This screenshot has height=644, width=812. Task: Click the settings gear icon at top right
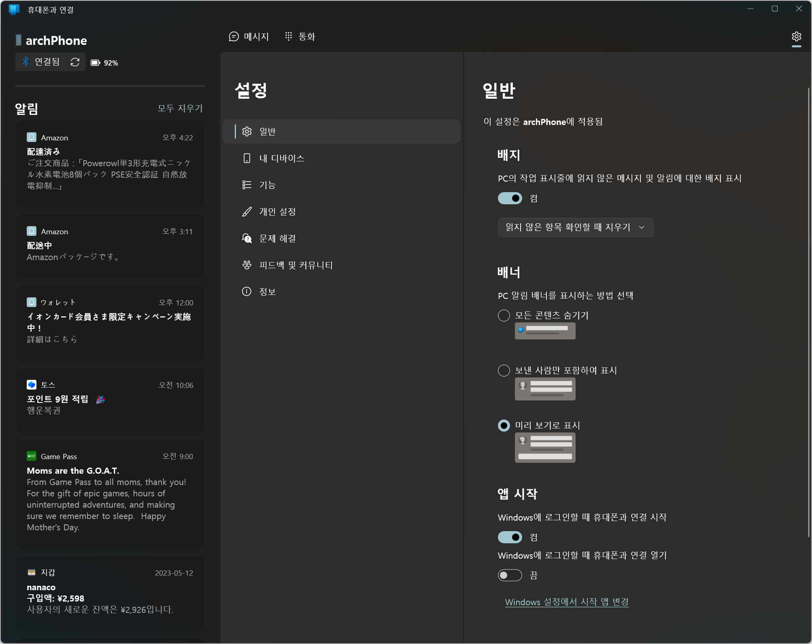coord(796,37)
